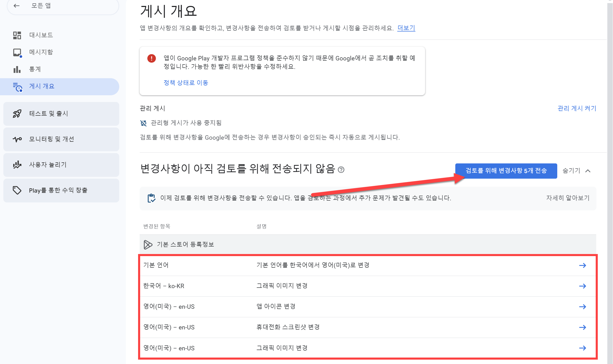Image resolution: width=613 pixels, height=364 pixels.
Task: Turn on managed publishing via 관리 게시 켜기
Action: coord(577,108)
